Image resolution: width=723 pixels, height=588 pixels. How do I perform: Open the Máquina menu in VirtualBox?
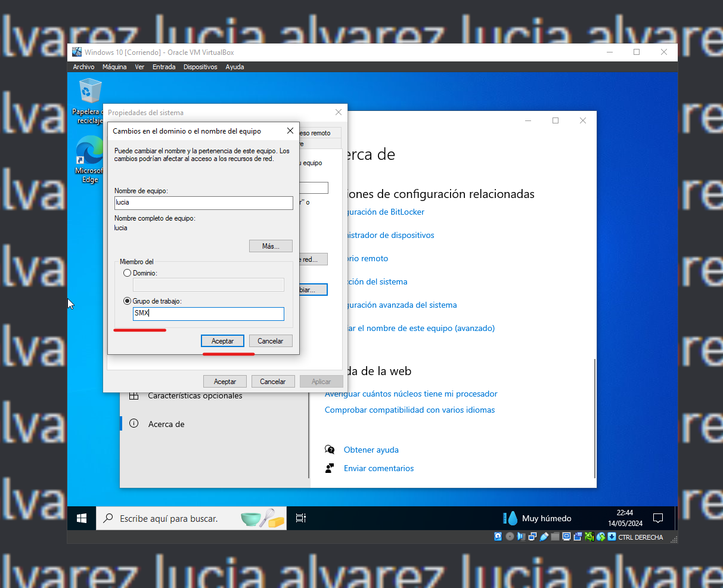114,67
